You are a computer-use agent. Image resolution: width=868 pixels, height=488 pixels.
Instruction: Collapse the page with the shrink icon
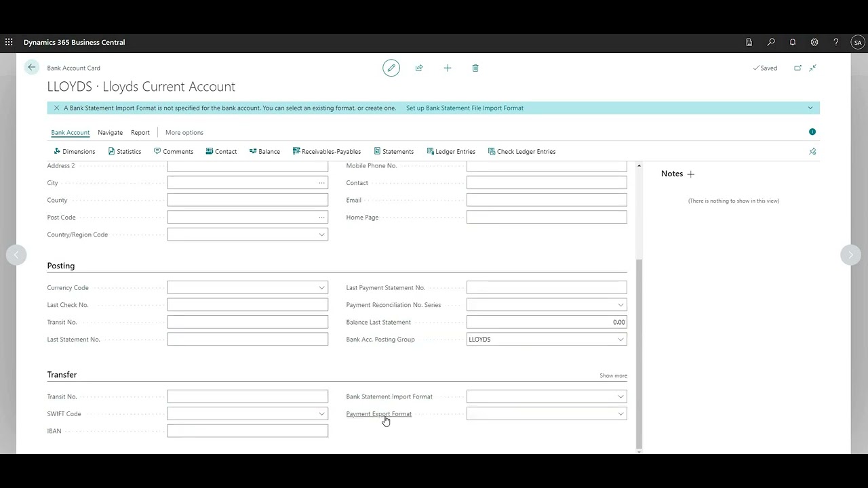pyautogui.click(x=812, y=68)
